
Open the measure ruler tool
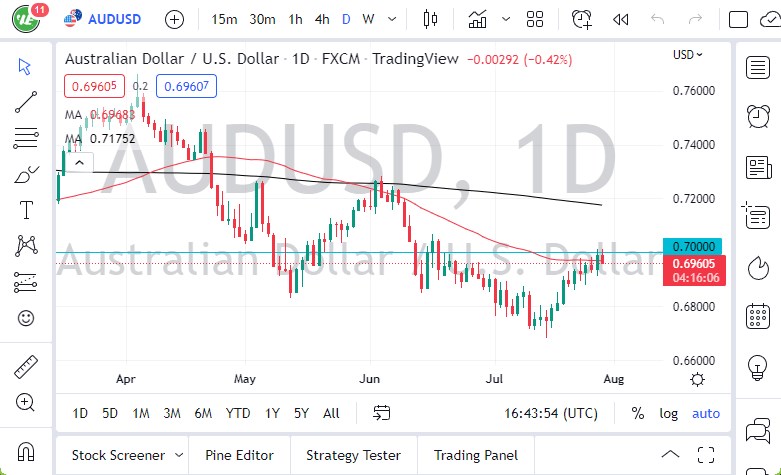pos(26,367)
